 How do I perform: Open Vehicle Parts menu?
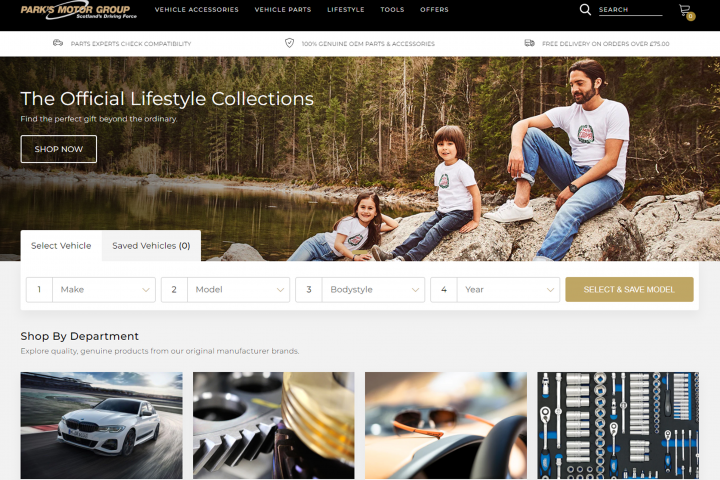[283, 9]
